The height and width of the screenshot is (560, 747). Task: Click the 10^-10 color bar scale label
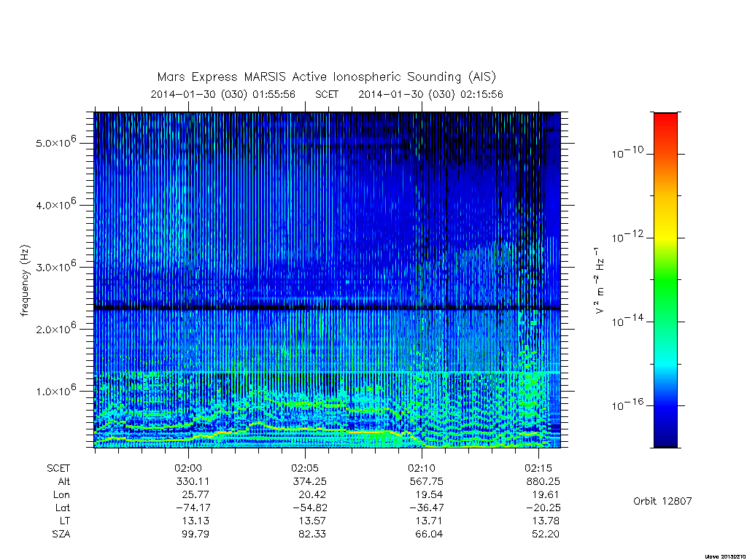(628, 152)
